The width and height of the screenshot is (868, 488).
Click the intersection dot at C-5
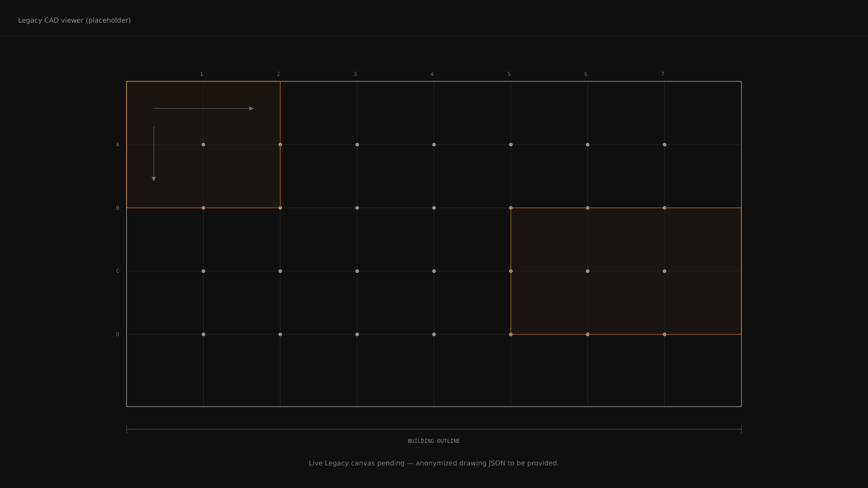pyautogui.click(x=511, y=271)
